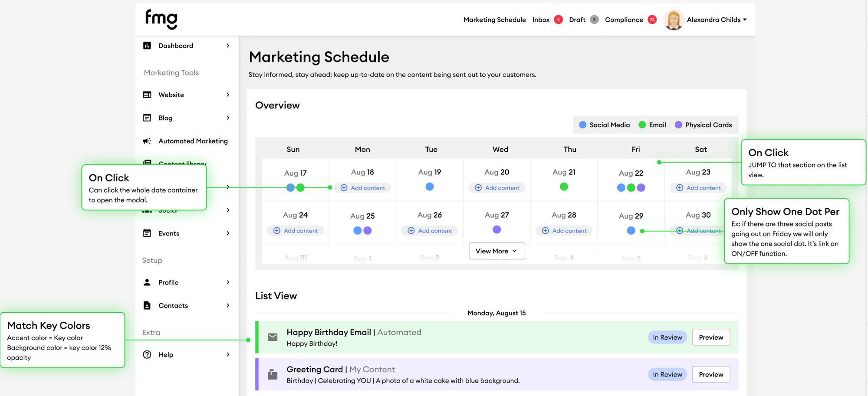
Task: Click the Dashboard bar chart icon
Action: [147, 46]
